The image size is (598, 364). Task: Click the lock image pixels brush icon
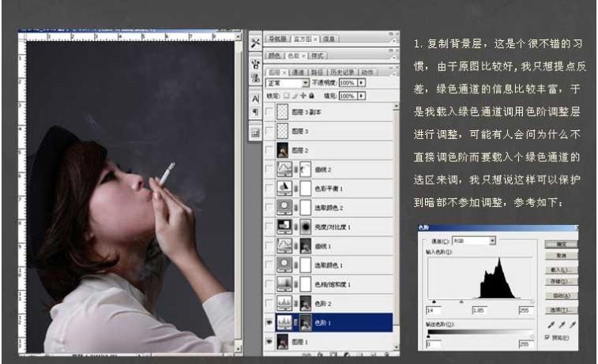pyautogui.click(x=295, y=96)
